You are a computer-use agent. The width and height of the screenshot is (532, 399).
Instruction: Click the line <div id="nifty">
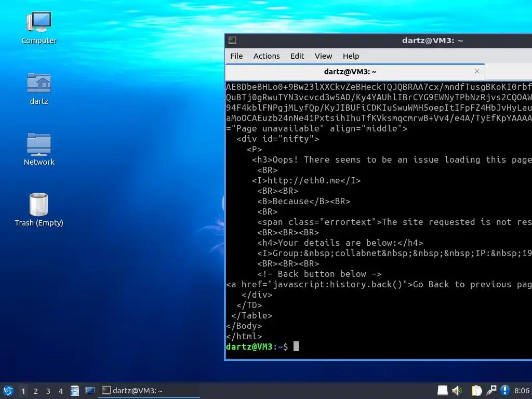278,139
